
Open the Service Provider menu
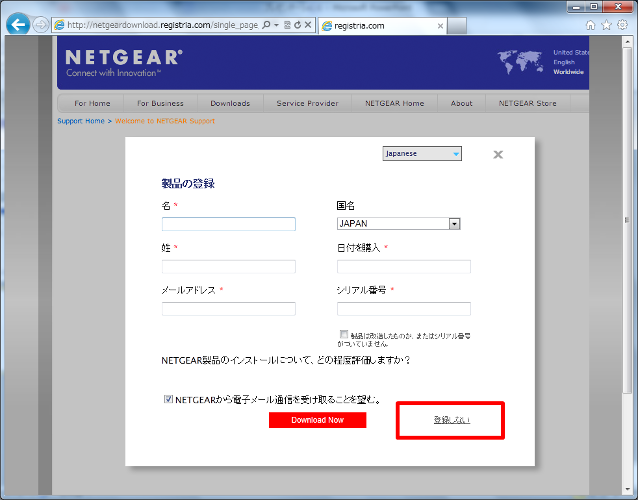coord(308,103)
